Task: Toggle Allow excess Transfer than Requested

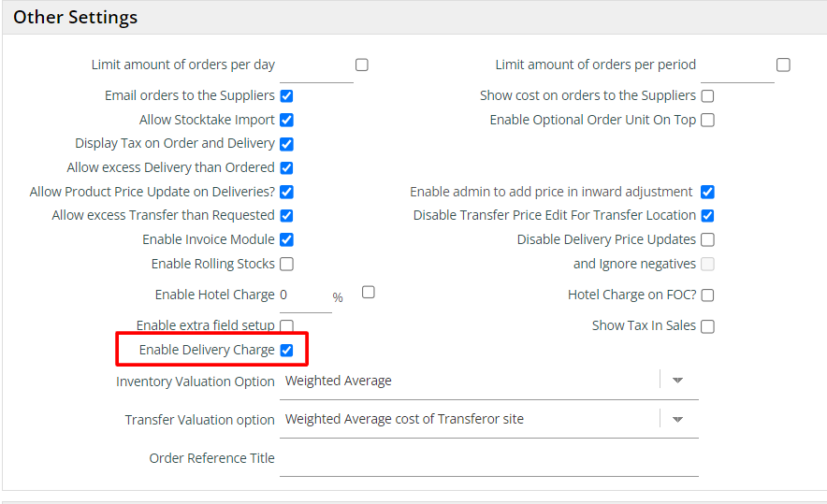Action: point(286,216)
